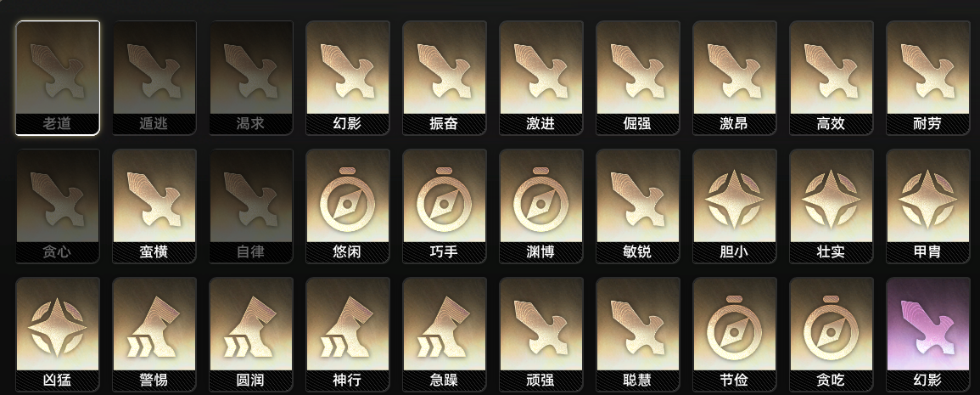Image resolution: width=980 pixels, height=395 pixels.
Task: Click the 甲胄 star shield card
Action: tap(928, 206)
